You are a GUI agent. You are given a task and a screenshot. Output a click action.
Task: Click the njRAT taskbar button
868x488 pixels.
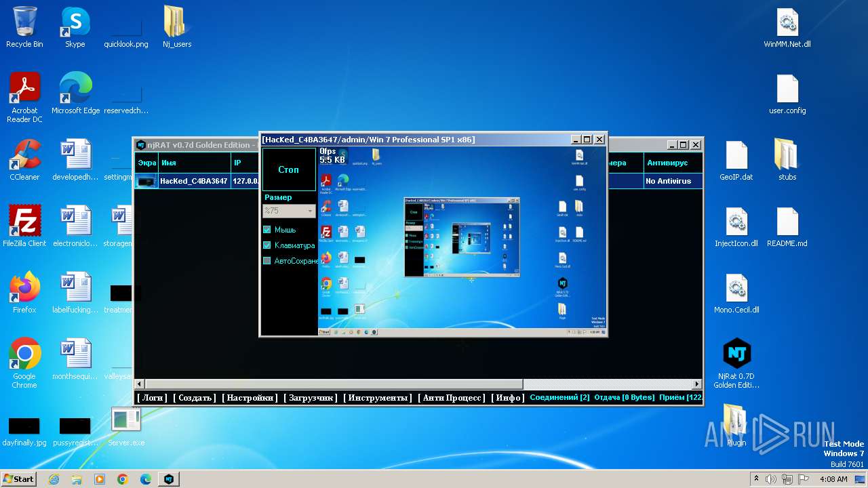[x=169, y=479]
